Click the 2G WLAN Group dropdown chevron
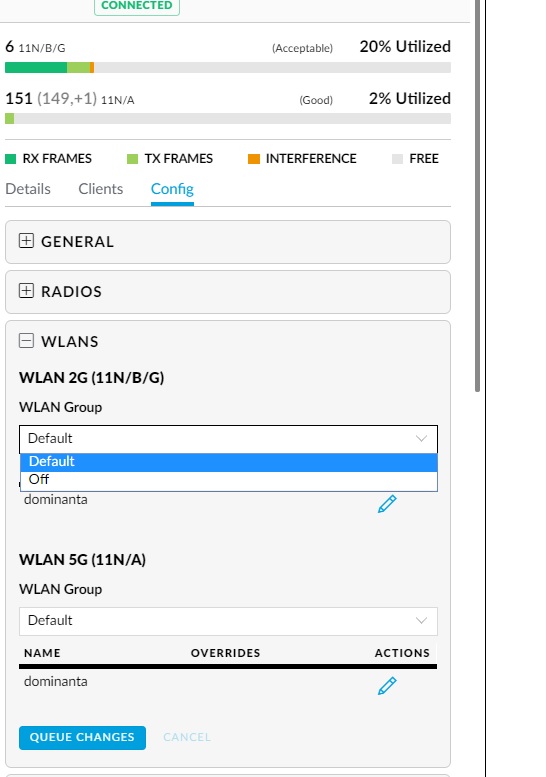The image size is (546, 777). click(421, 439)
